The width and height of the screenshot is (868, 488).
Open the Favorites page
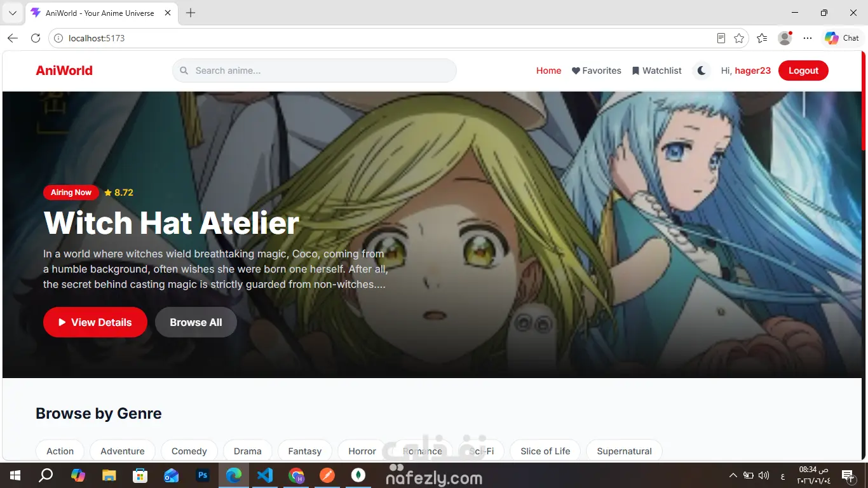(597, 71)
